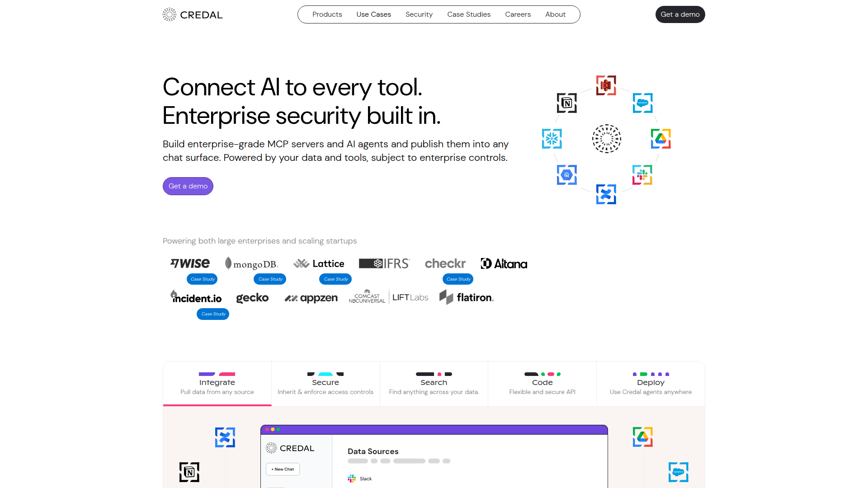Click the Notion icon in integration circle
This screenshot has height=488, width=868.
(566, 103)
